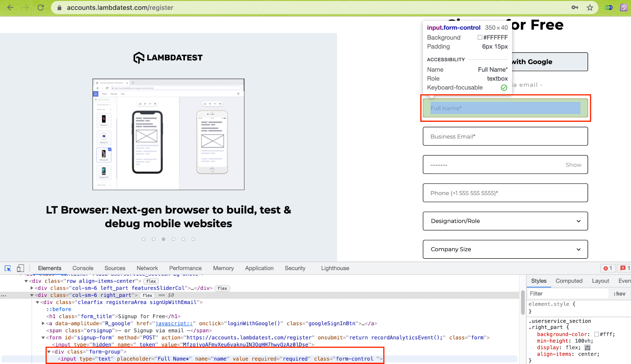Toggle the Show password visibility control
Screen dimensions: 631x364
[573, 165]
